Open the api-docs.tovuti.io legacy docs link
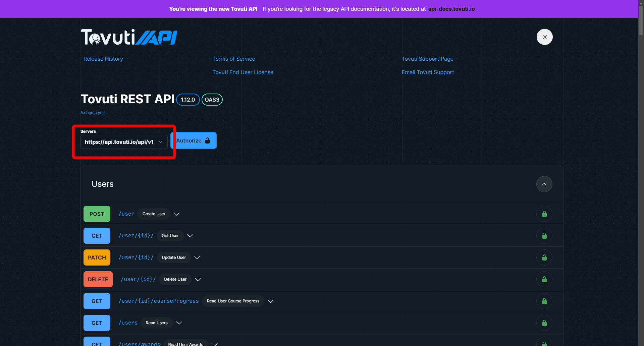Viewport: 644px width, 346px height. [x=451, y=9]
